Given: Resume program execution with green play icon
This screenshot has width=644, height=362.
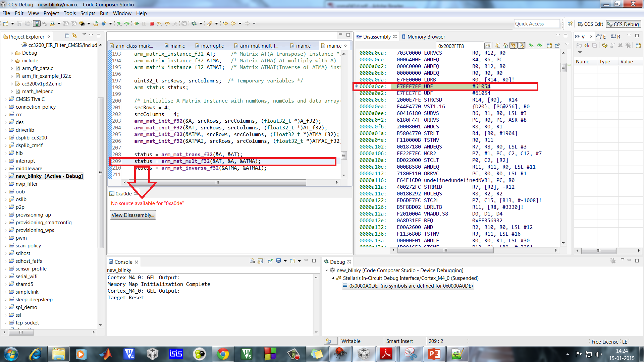Looking at the screenshot, I should (x=137, y=23).
